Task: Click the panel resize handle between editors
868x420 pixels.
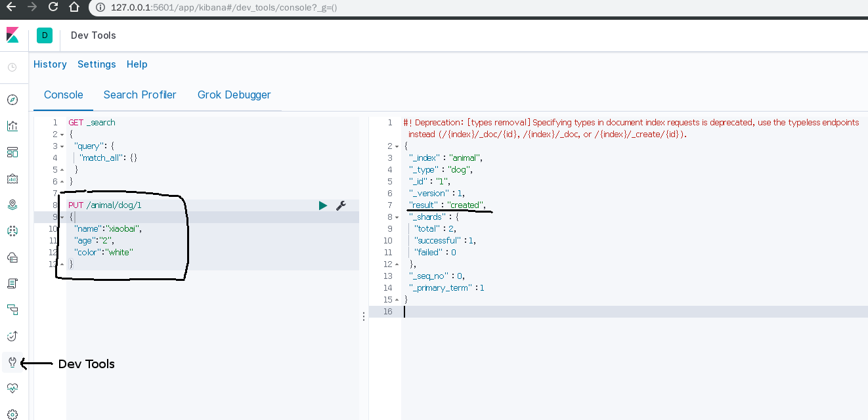Action: [x=364, y=316]
